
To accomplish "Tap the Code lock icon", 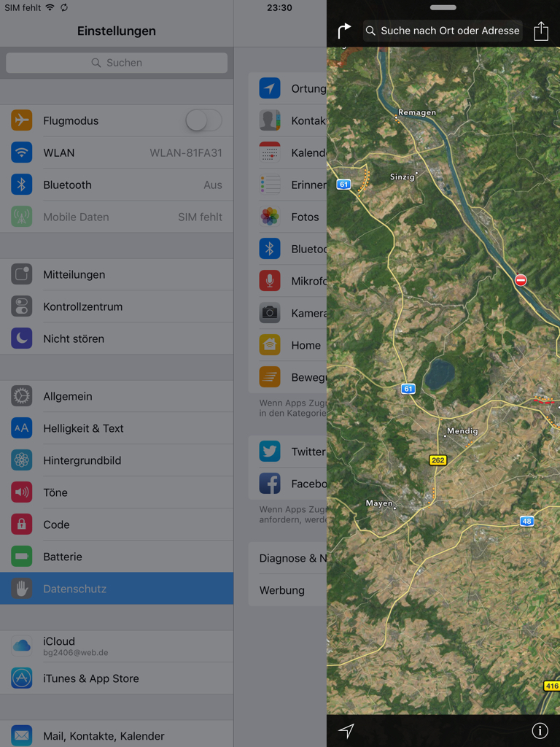I will tap(21, 525).
